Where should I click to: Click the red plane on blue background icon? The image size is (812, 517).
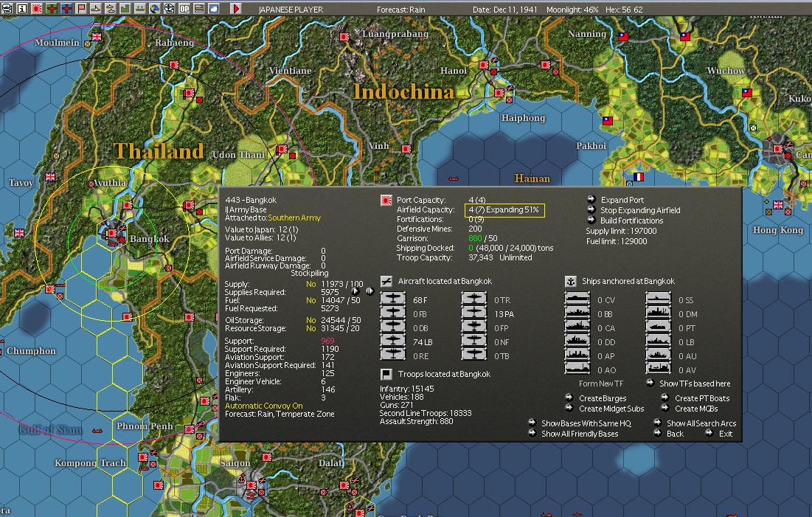pyautogui.click(x=66, y=8)
